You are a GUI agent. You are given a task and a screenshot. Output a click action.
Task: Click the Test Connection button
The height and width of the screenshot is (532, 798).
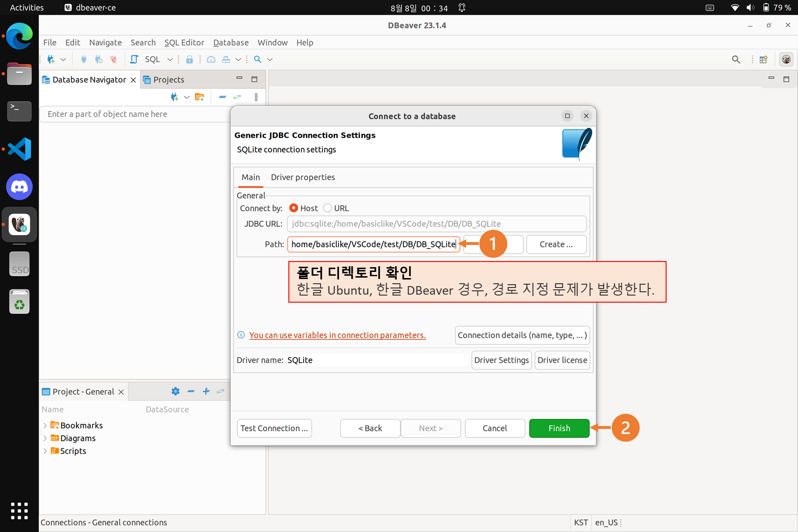click(274, 428)
